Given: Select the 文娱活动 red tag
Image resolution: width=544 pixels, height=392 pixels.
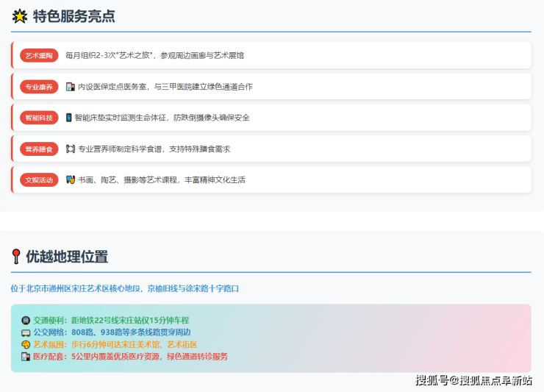Looking at the screenshot, I should point(39,179).
